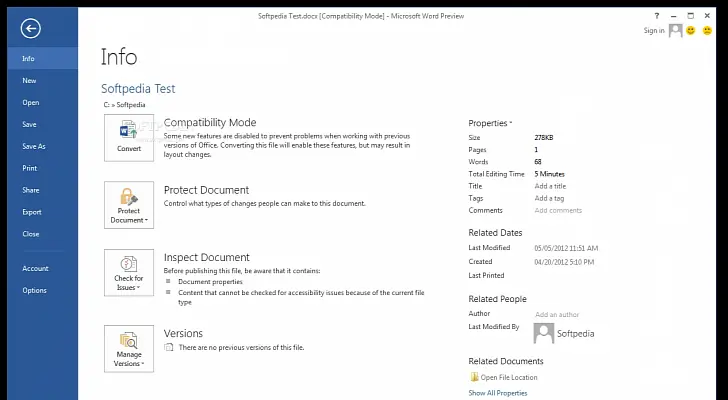This screenshot has width=728, height=400.
Task: Click the Versions heading
Action: 183,333
